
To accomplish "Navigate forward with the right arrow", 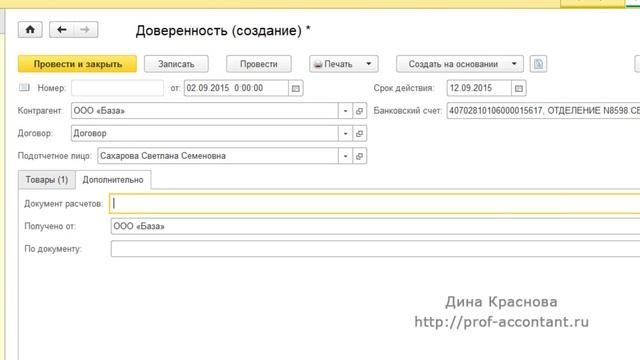I will tap(85, 30).
